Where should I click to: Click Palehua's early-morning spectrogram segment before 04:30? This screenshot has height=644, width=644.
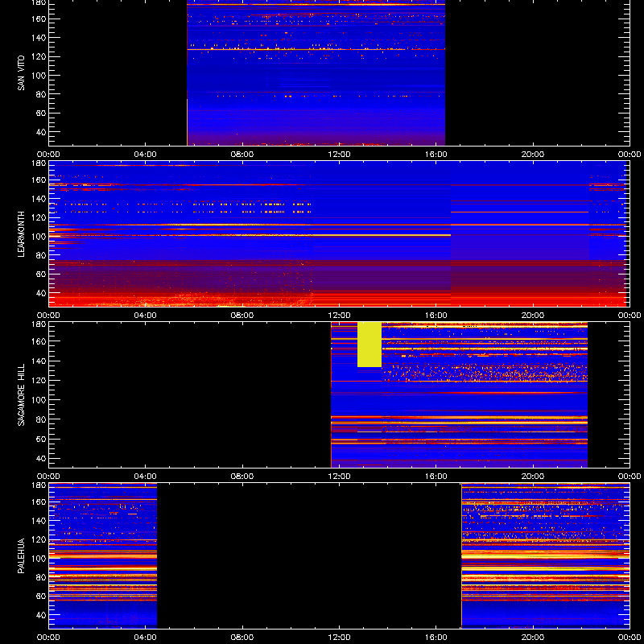click(103, 555)
